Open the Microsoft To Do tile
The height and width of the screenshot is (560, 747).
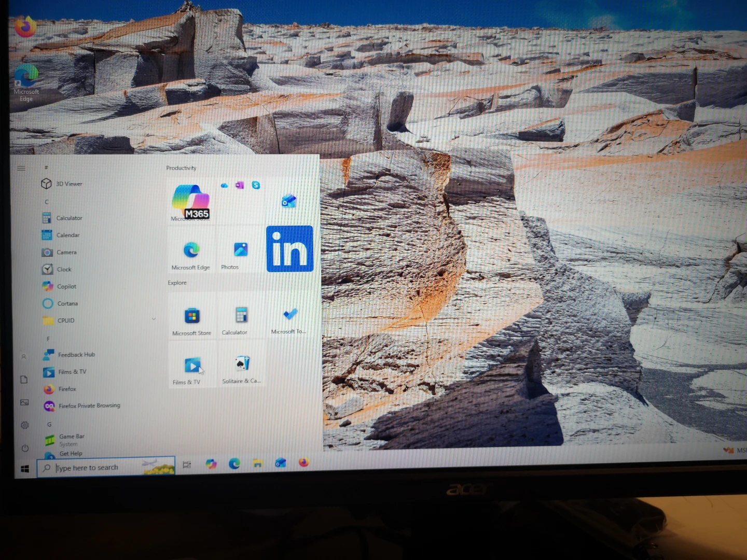click(289, 314)
